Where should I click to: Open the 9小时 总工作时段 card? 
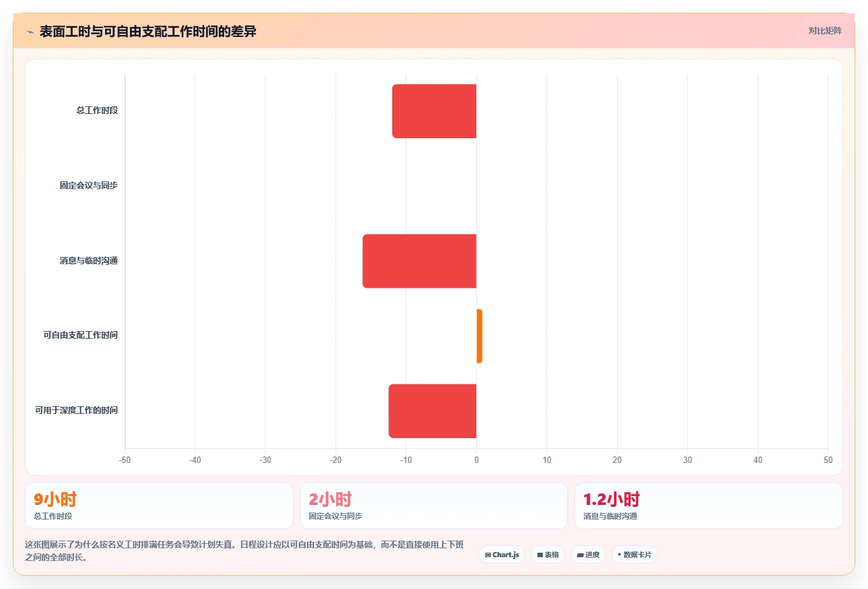tap(159, 506)
